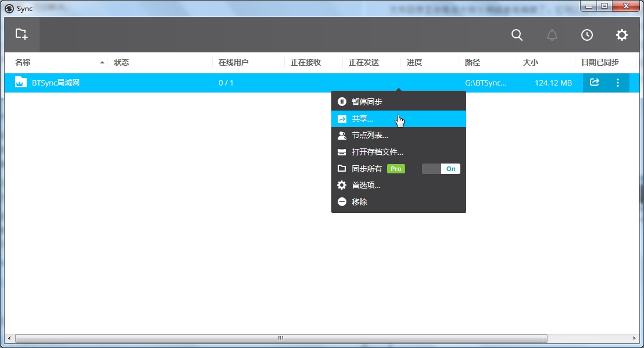Click the 正在发送 column header

tap(364, 62)
